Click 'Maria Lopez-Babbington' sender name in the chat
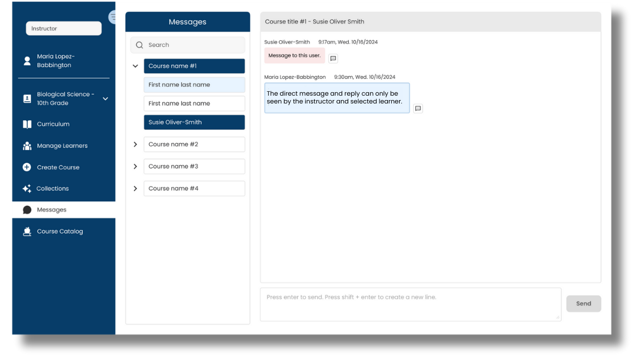This screenshot has height=358, width=644. [295, 77]
